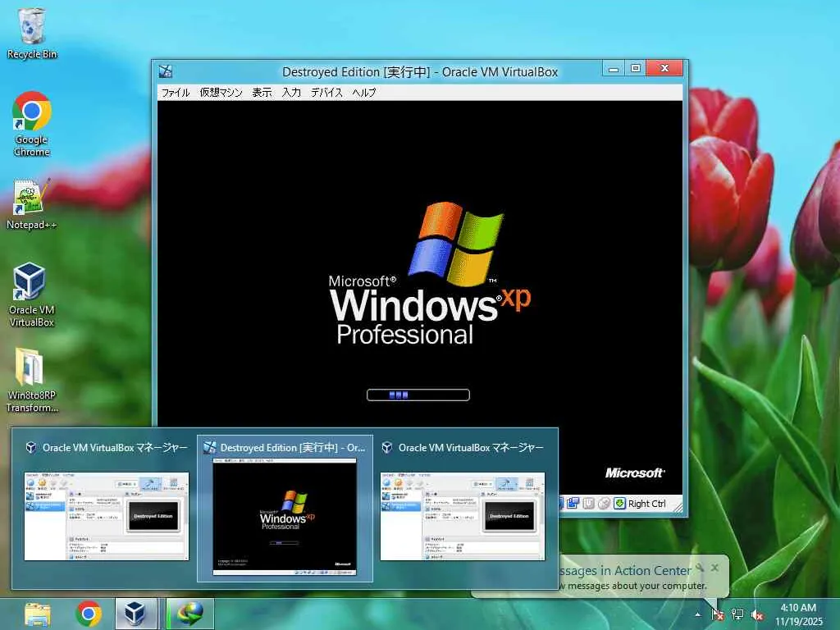Open notification settings via the wrench icon
The width and height of the screenshot is (840, 630).
700,568
